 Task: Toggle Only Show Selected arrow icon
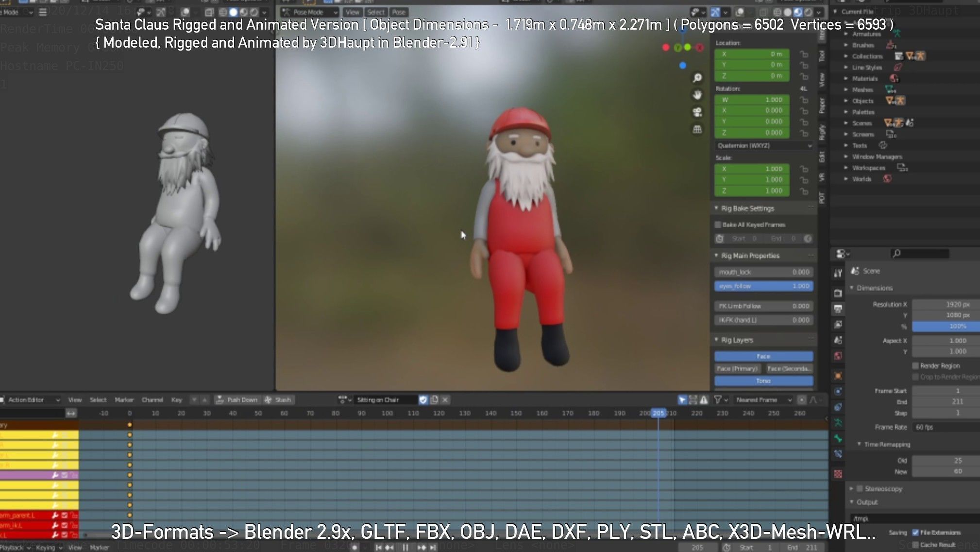pos(682,400)
